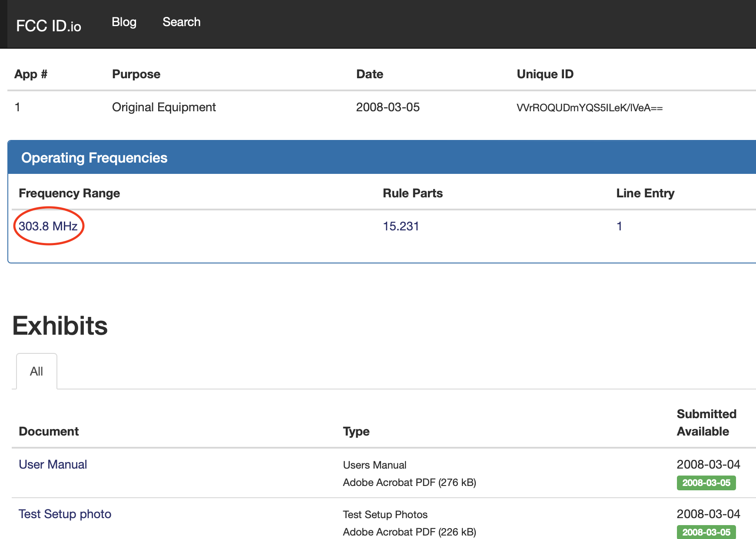Viewport: 756px width, 539px height.
Task: Open the Blog page from navbar
Action: 124,22
